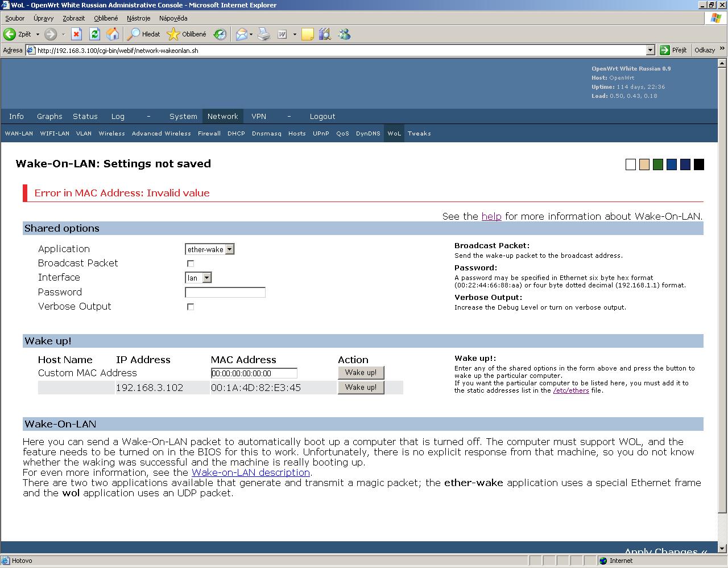The width and height of the screenshot is (728, 568).
Task: Open the Mail button dropdown arrow
Action: click(x=251, y=34)
